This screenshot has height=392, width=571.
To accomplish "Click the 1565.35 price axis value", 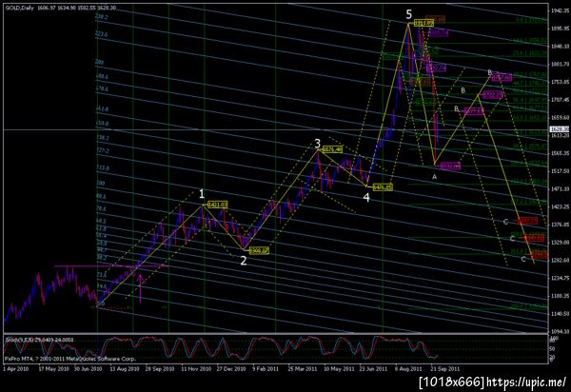I will click(561, 153).
